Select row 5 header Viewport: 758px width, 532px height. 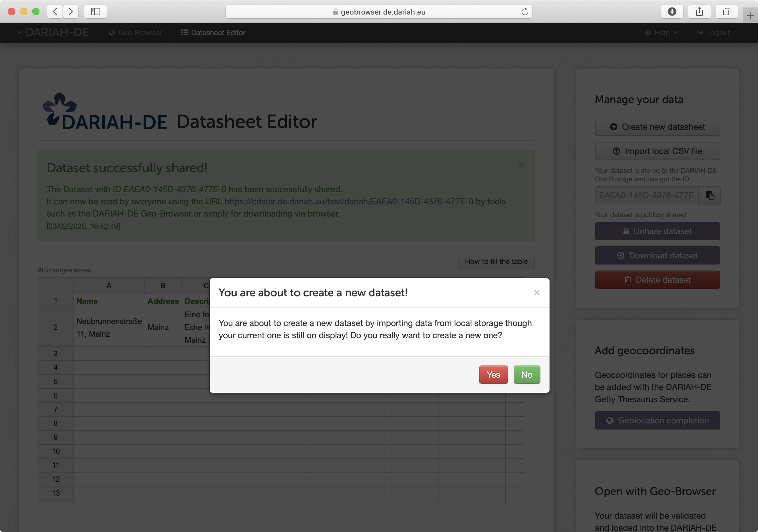(56, 382)
